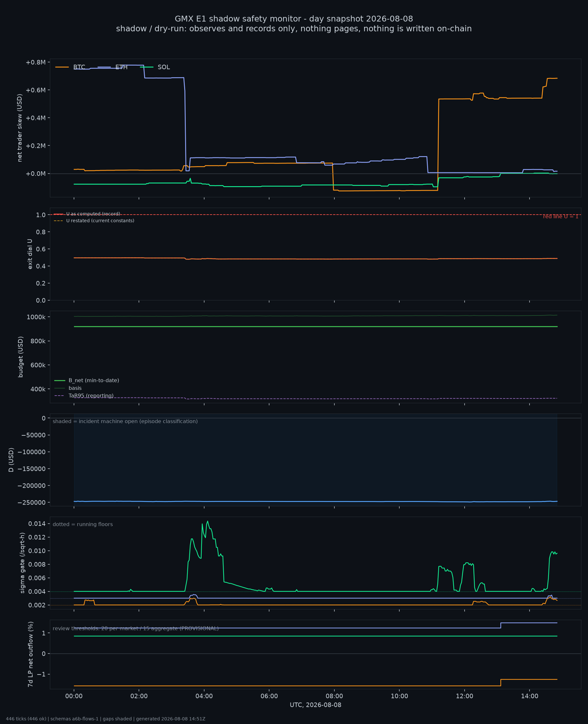Click the "+0.4M" skew tick label

click(36, 118)
